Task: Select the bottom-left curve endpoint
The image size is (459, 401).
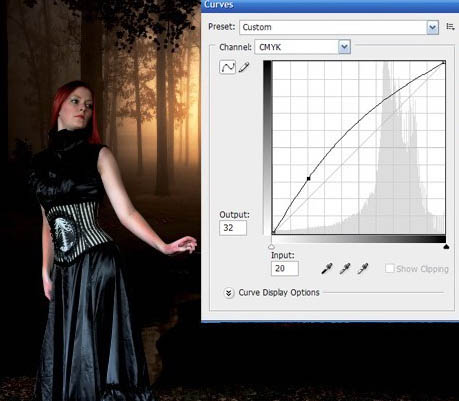Action: [273, 232]
